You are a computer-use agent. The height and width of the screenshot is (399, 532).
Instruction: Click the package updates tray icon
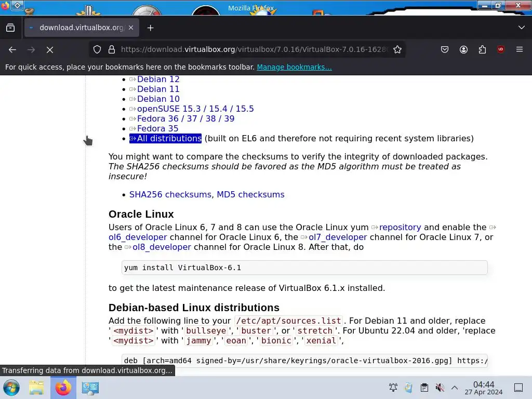[409, 388]
